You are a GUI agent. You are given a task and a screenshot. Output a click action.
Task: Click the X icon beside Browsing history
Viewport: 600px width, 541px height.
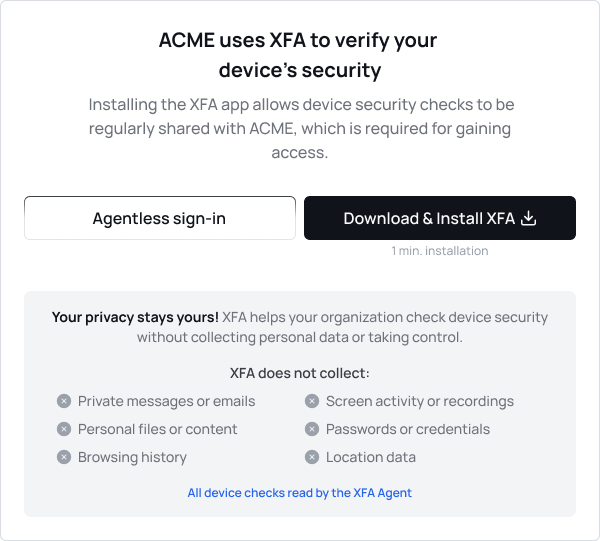point(64,457)
